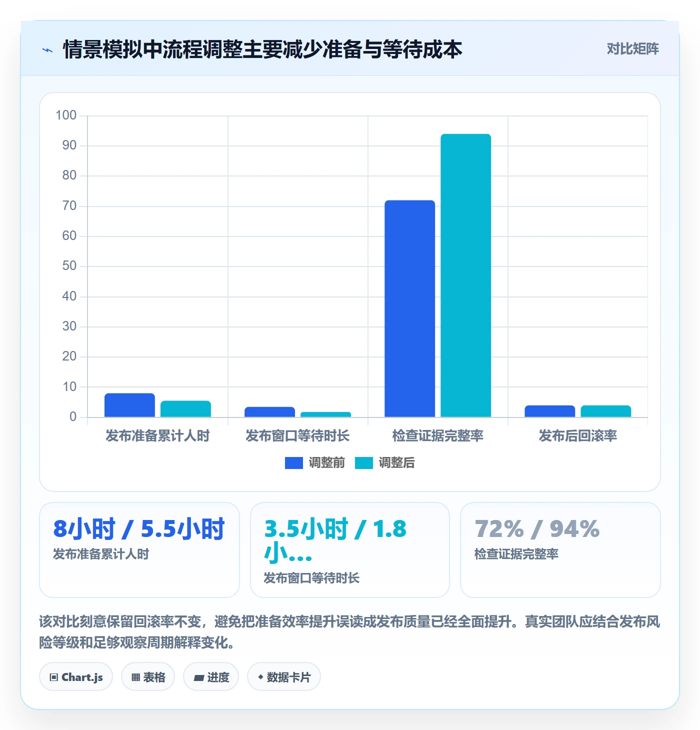Select the 表格 tag chip

(148, 677)
